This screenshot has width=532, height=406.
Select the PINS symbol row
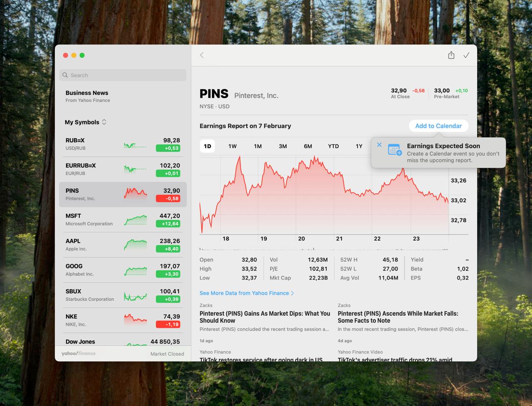[123, 195]
